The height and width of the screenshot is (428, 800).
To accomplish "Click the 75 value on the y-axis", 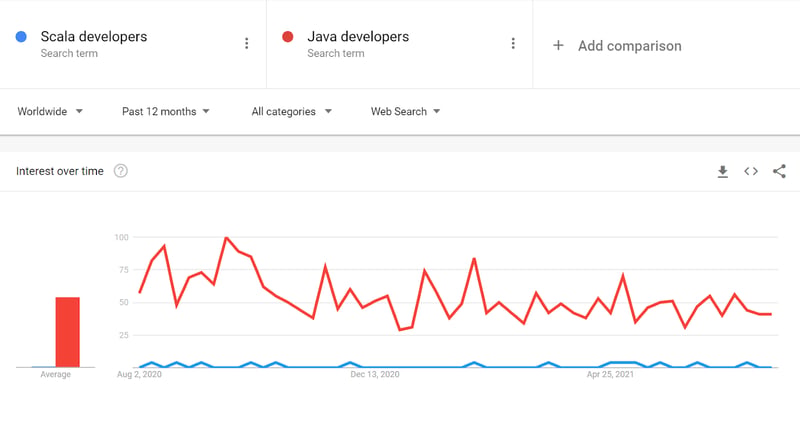I will [123, 270].
